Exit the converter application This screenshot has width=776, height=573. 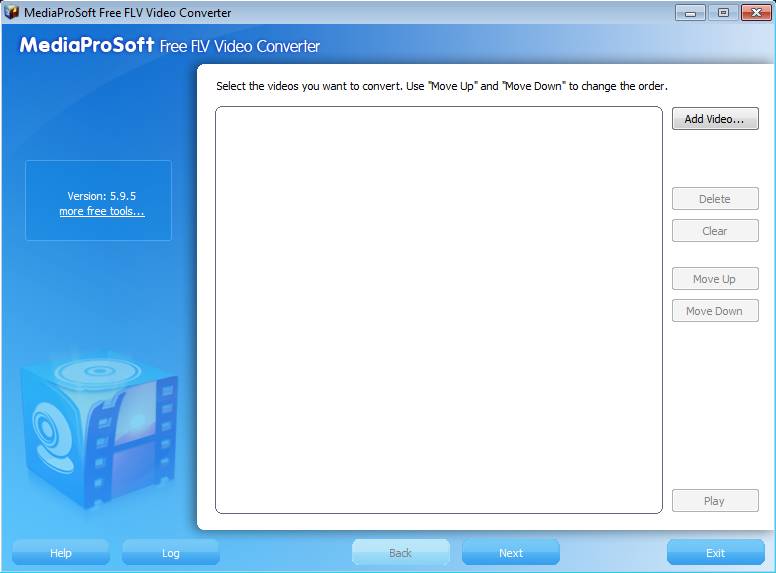(x=716, y=552)
